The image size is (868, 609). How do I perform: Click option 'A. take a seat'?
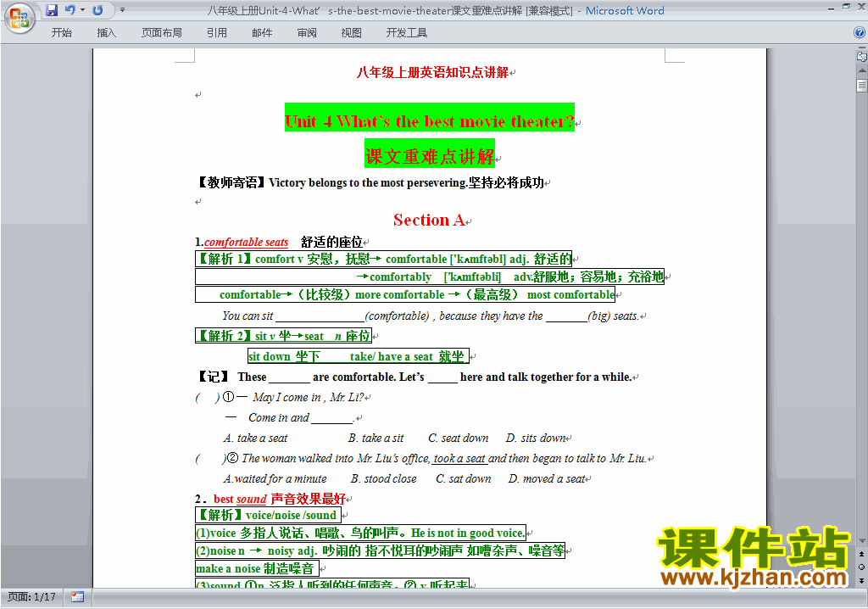coord(255,439)
